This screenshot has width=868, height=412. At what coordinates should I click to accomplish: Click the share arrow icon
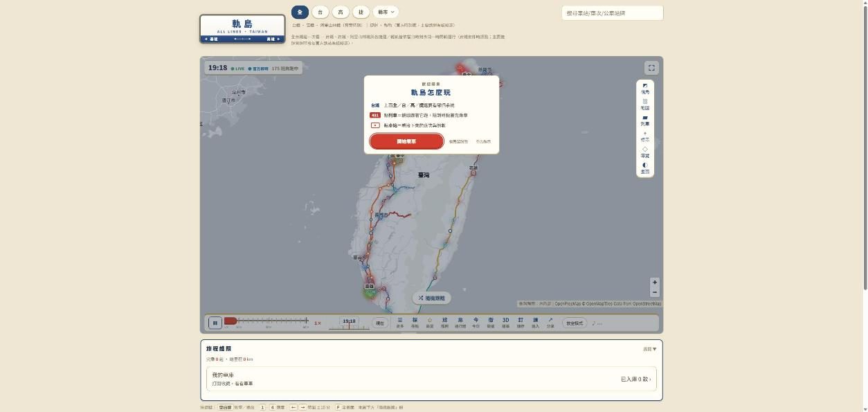(x=550, y=322)
